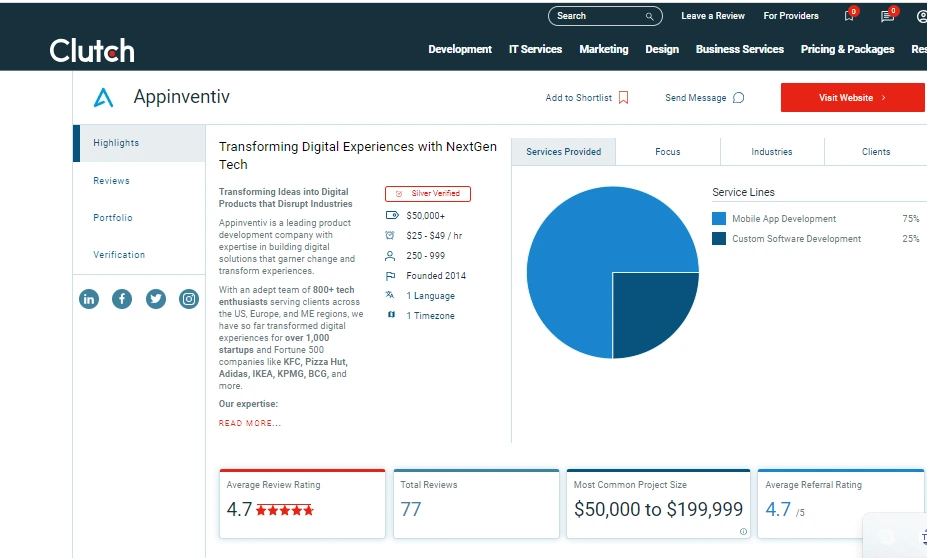Click the Send Message chat bubble icon

(738, 98)
